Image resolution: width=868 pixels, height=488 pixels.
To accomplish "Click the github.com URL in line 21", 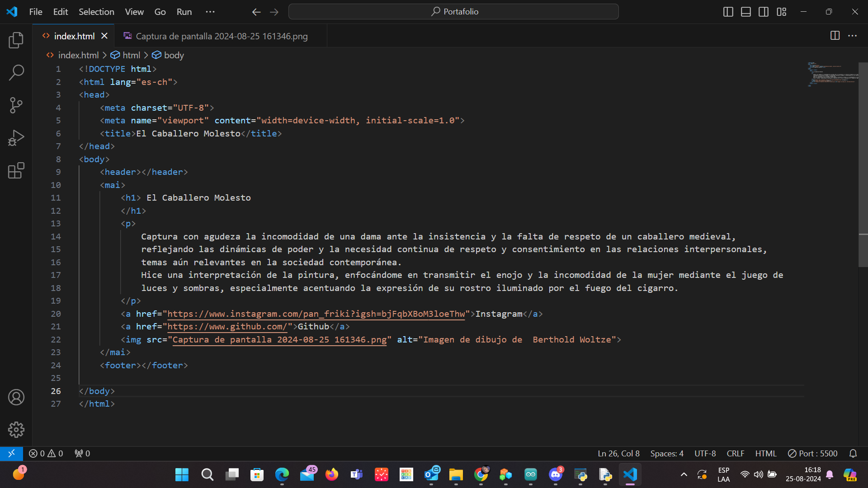I will click(x=227, y=327).
